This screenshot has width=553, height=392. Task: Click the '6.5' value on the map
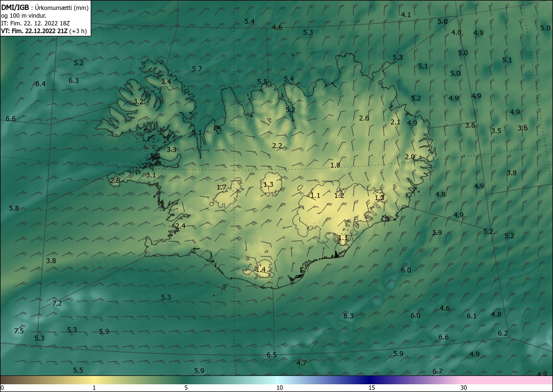point(272,354)
